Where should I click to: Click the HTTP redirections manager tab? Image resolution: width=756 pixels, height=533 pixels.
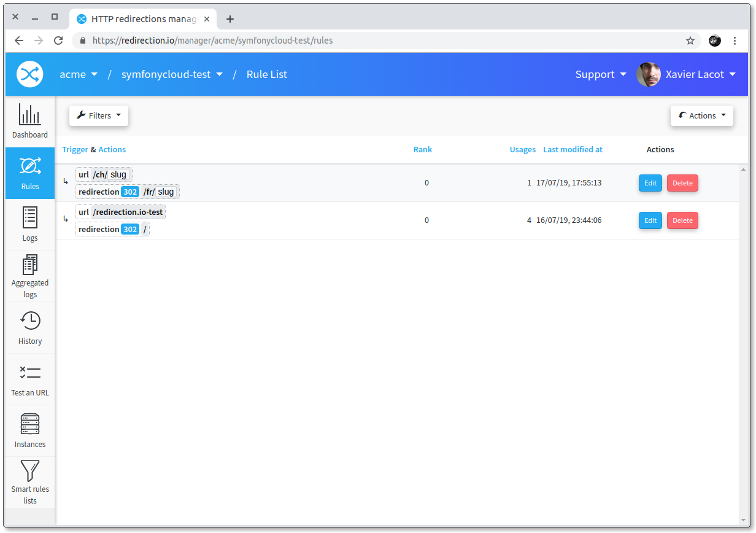coord(143,19)
